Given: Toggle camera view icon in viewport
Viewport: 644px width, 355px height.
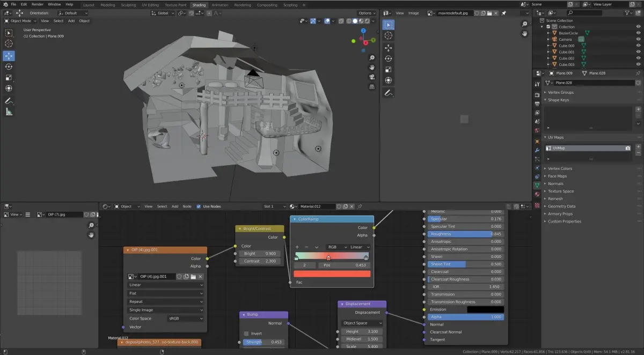Looking at the screenshot, I should coord(371,77).
